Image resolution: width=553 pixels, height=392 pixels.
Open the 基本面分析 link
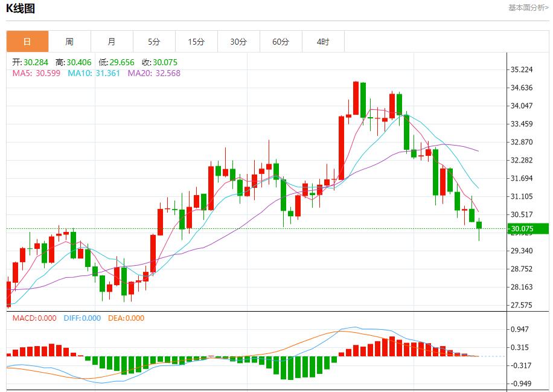[528, 7]
